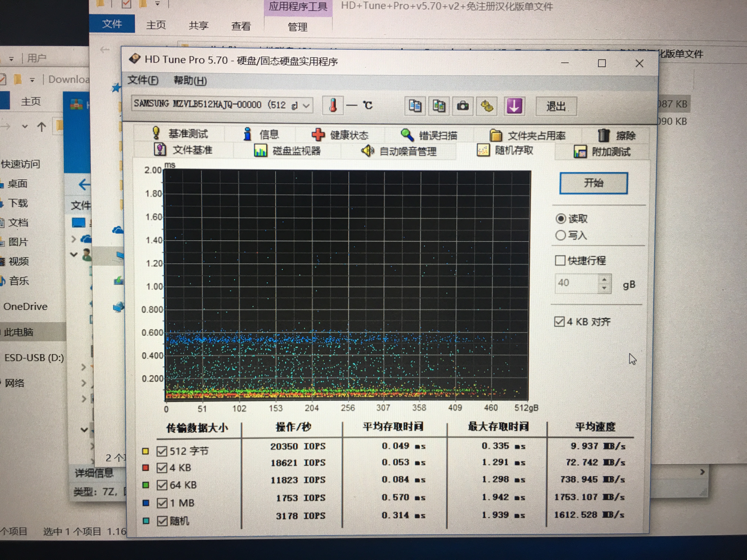Screen dimensions: 747x560
Task: Click the up arrow in left Explorer window
Action: pos(41,127)
